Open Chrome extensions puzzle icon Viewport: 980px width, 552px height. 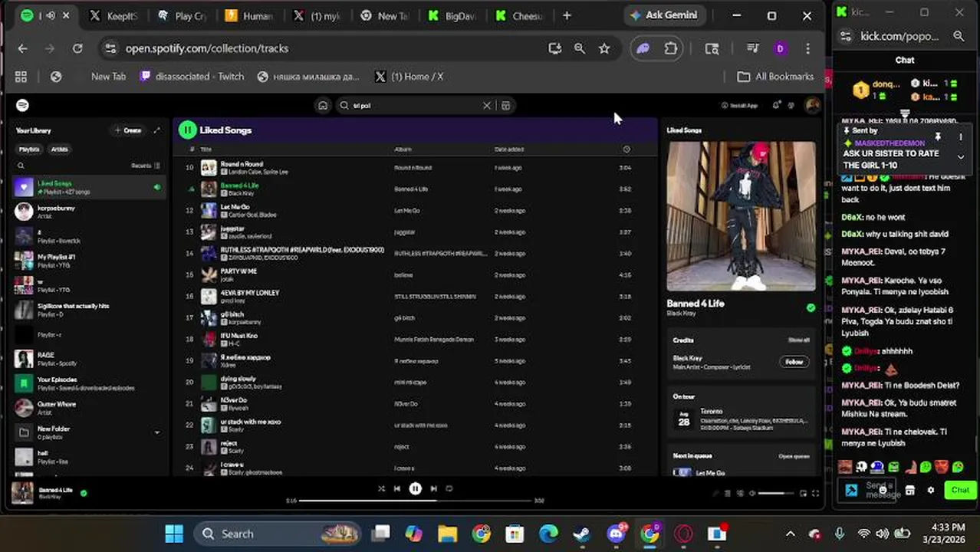671,48
